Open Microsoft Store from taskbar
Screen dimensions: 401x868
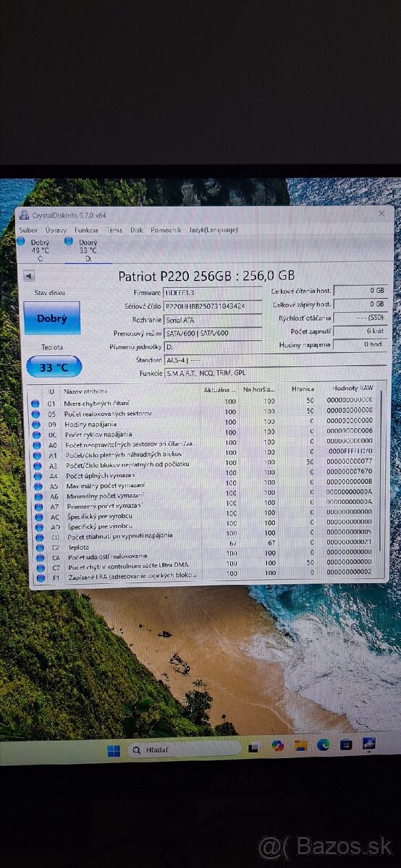click(x=346, y=744)
